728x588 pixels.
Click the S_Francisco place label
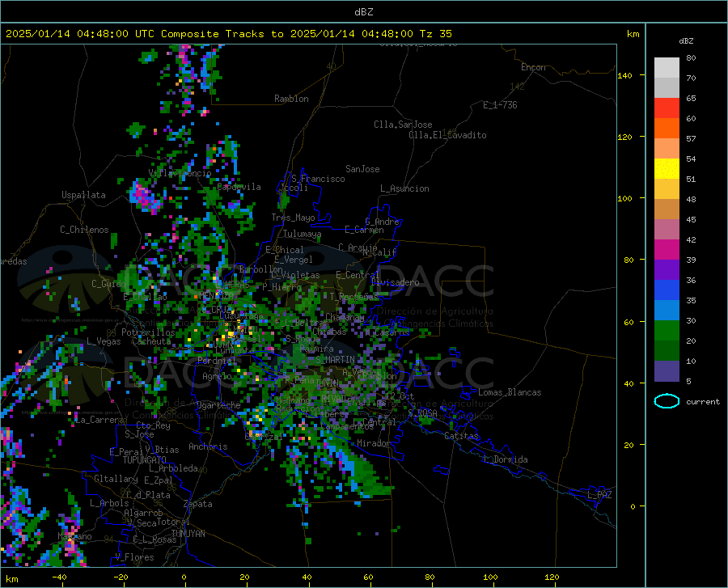coord(318,179)
